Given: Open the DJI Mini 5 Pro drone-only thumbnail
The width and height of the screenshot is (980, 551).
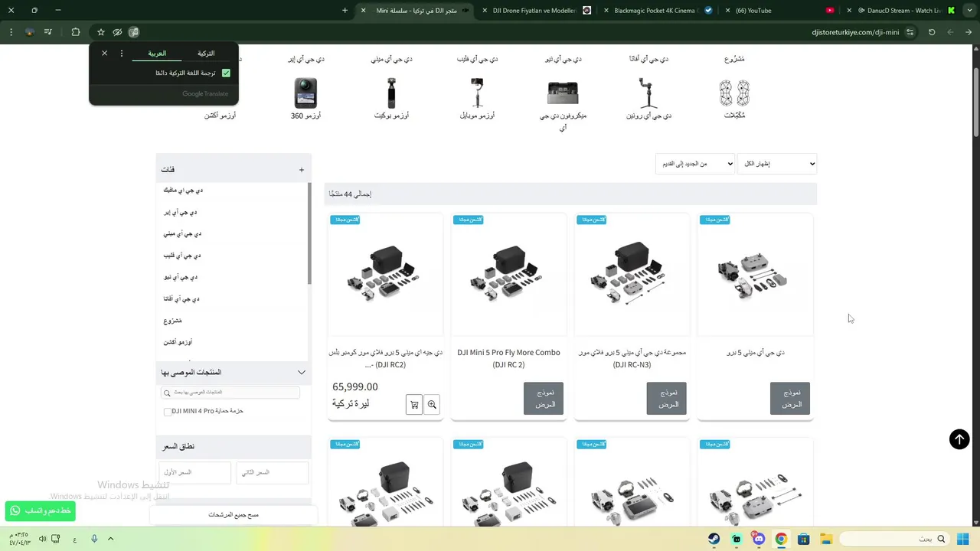Looking at the screenshot, I should [x=755, y=274].
